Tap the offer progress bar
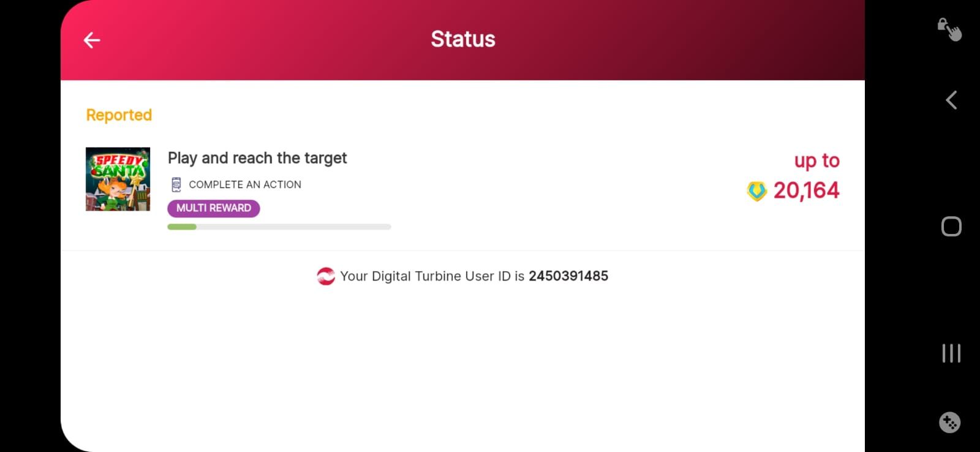This screenshot has height=452, width=980. [x=279, y=227]
